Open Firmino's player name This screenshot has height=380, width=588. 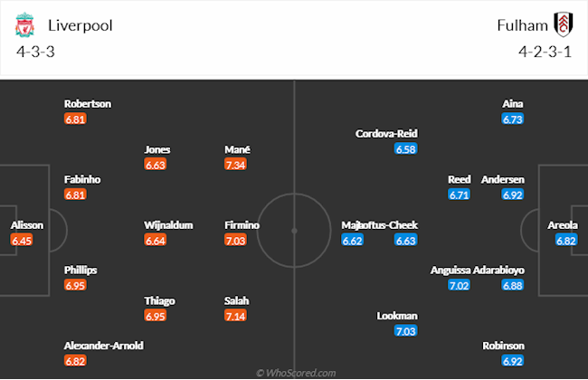coord(242,224)
